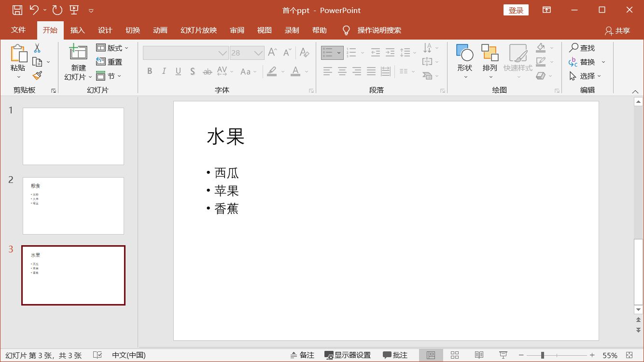Increase list indent level
The width and height of the screenshot is (644, 362).
pyautogui.click(x=390, y=52)
